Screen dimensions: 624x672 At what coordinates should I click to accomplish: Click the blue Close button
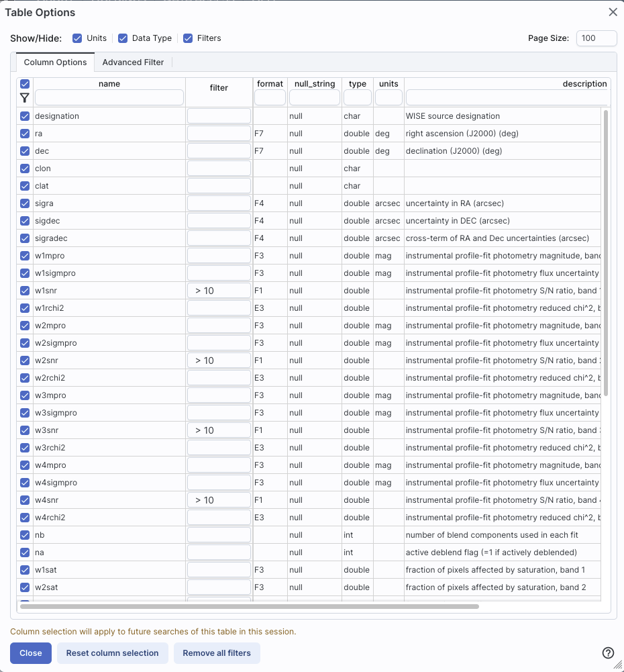tap(31, 653)
